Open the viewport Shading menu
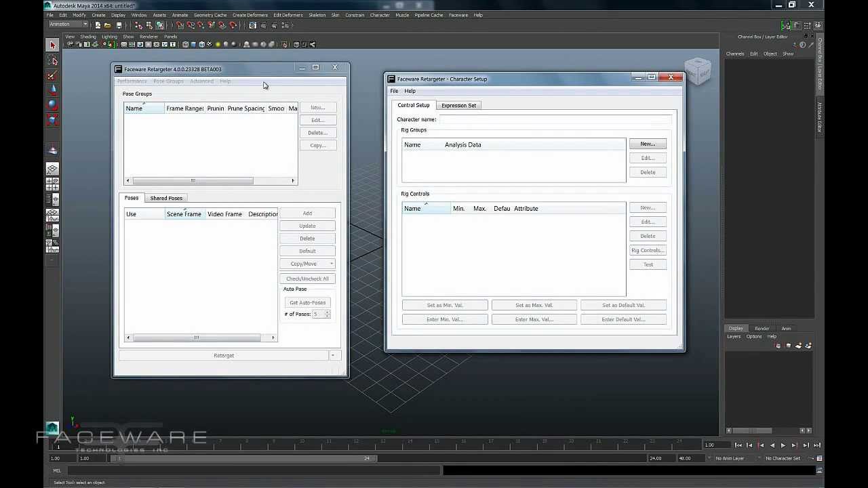This screenshot has width=868, height=488. point(88,37)
